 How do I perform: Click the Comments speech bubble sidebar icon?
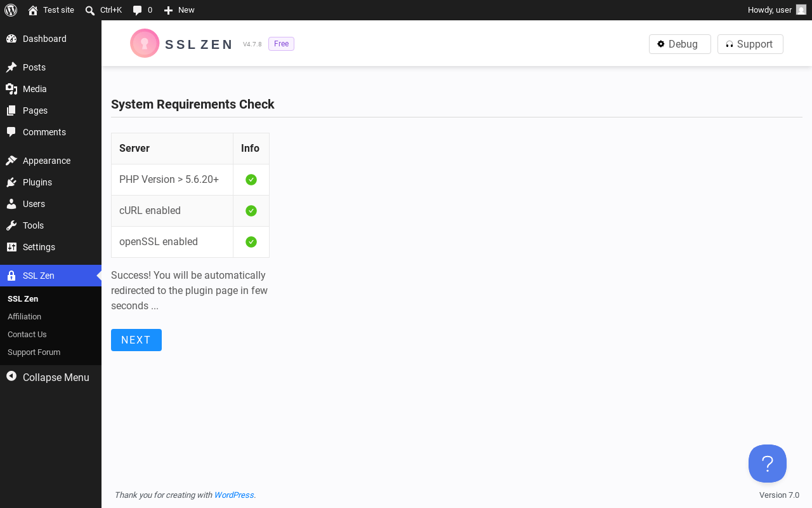[x=11, y=132]
